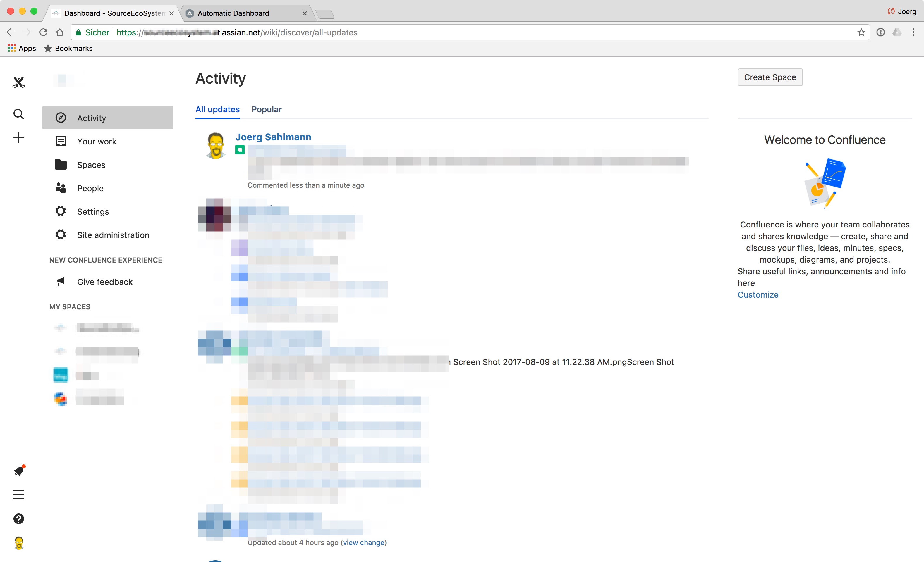Open the Chrome three-dot menu
This screenshot has width=924, height=562.
point(913,32)
